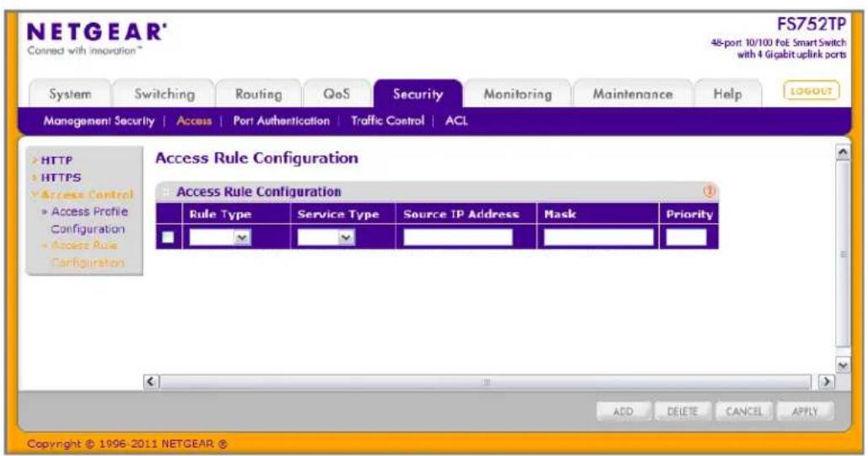
Task: Select the Security tab
Action: point(418,95)
